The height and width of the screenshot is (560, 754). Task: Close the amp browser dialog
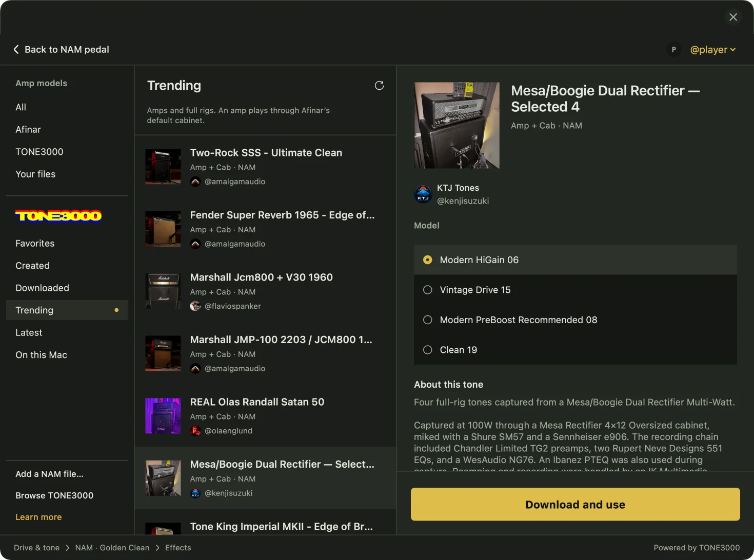(733, 17)
